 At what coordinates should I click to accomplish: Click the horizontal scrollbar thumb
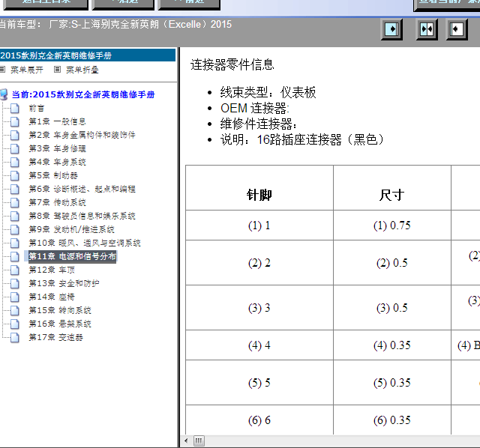tap(199, 441)
